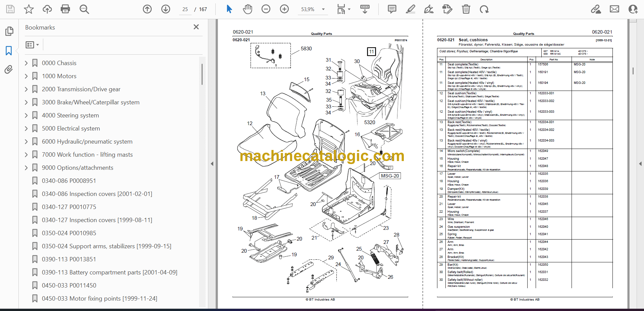Viewport: 644px width, 311px height.
Task: Close the Bookmarks panel
Action: click(196, 27)
